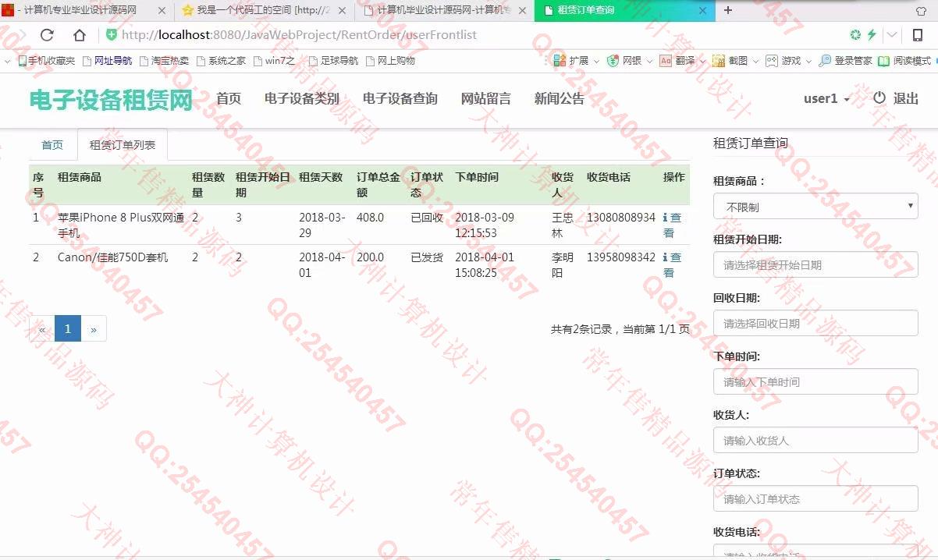Open the 游戏 games icon
The image size is (938, 560).
(x=772, y=61)
